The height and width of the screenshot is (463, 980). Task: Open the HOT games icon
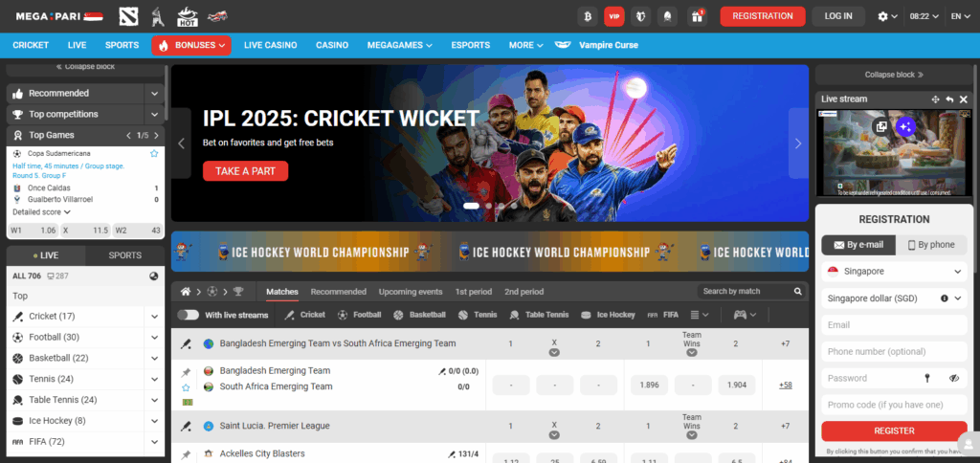coord(188,16)
